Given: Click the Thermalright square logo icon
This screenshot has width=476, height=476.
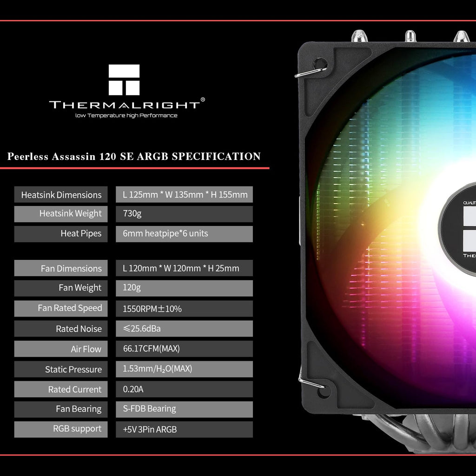Looking at the screenshot, I should click(124, 79).
